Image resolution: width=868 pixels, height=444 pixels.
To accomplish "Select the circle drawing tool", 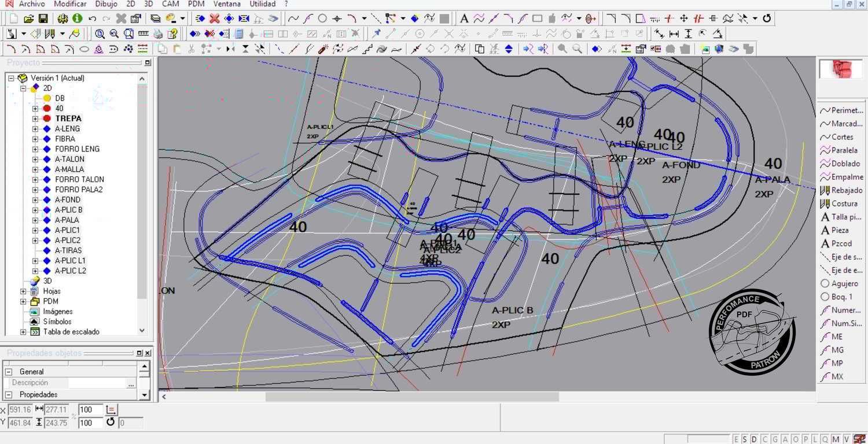I will pyautogui.click(x=322, y=18).
